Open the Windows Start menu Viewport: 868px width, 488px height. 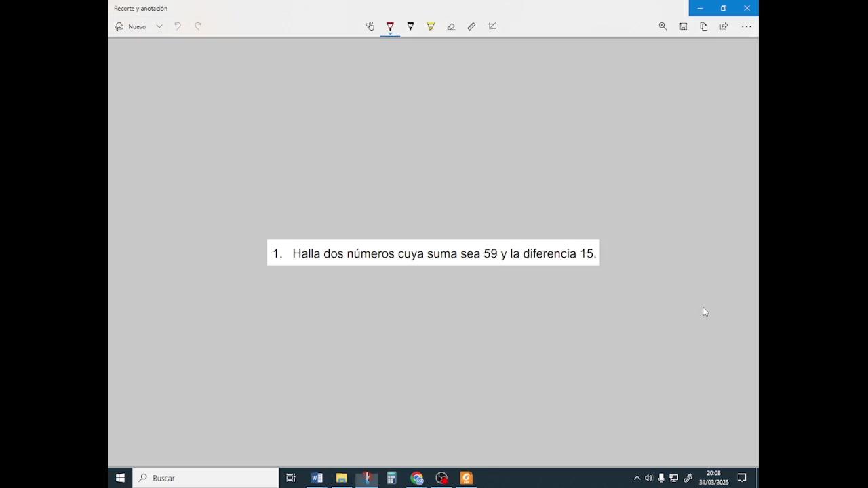coord(120,478)
